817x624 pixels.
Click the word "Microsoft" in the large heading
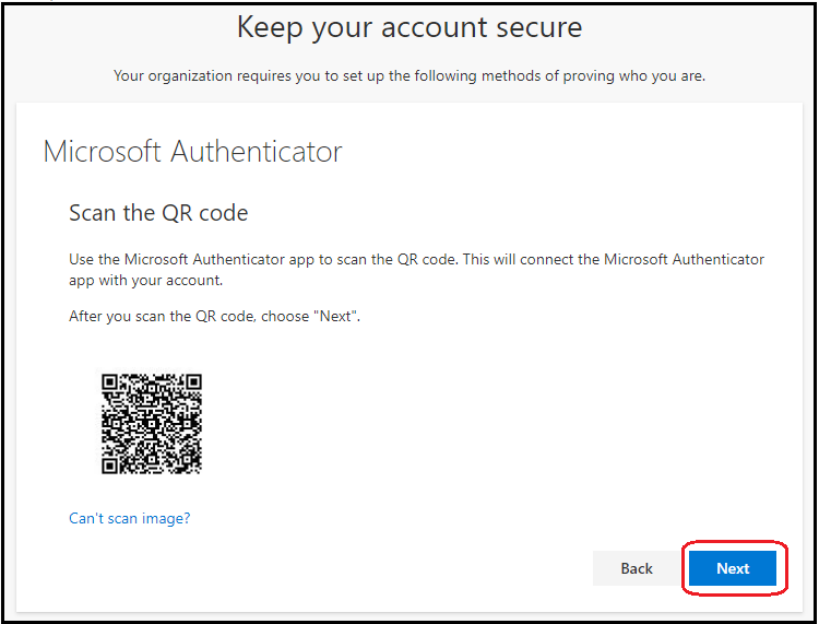click(103, 151)
